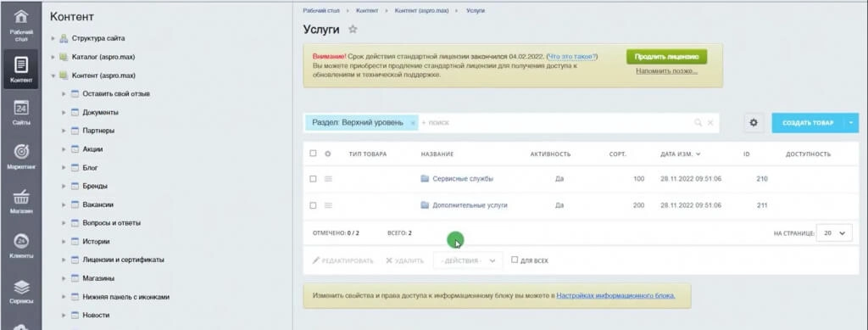868x330 pixels.
Task: Open the Маркетинг target icon
Action: [21, 152]
